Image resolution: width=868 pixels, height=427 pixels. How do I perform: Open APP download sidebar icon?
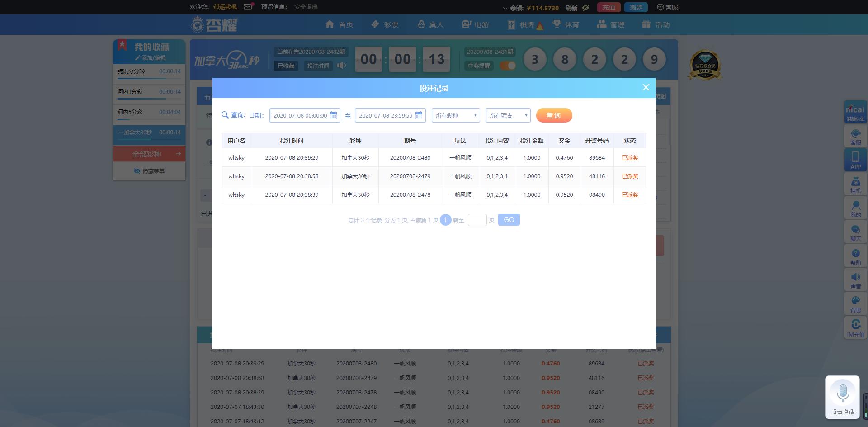pos(855,160)
